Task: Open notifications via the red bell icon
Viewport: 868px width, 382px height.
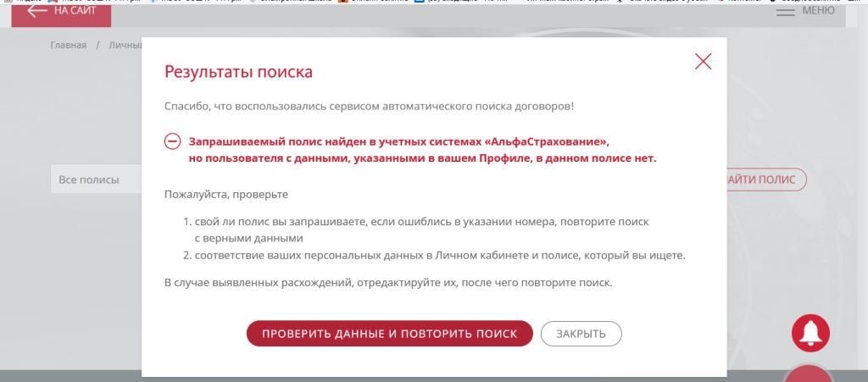Action: coord(810,333)
